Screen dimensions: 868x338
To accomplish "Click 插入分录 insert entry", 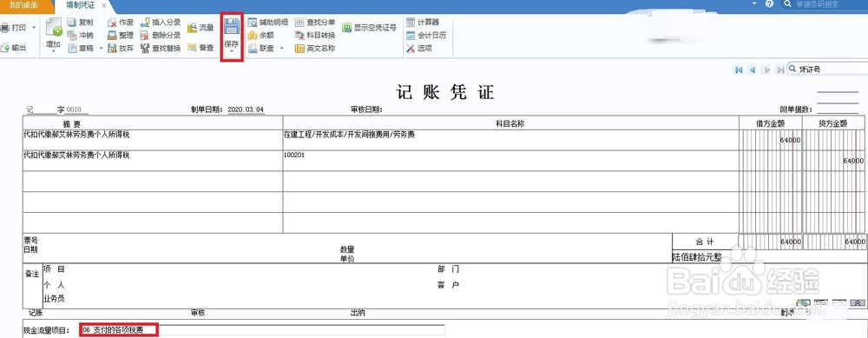I will [x=161, y=23].
